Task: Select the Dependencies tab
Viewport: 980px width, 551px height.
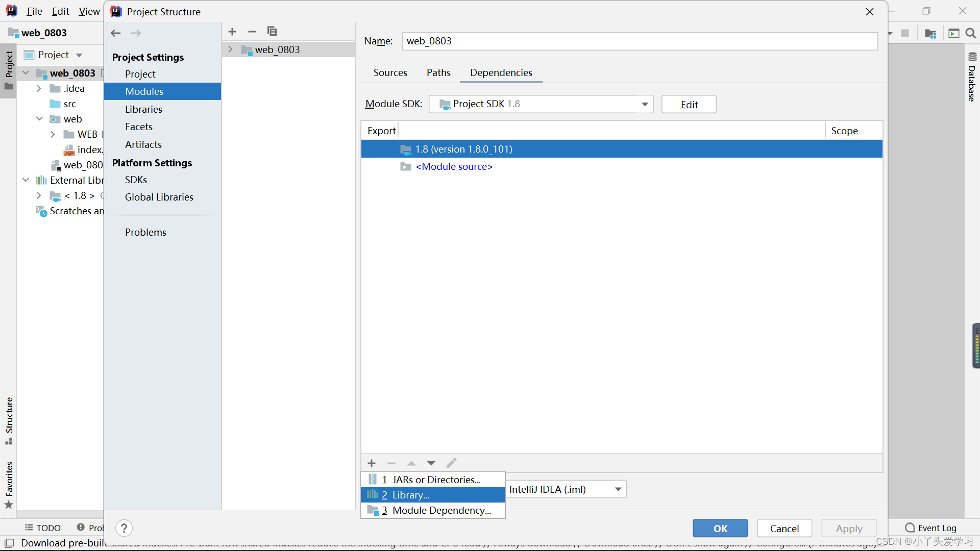Action: click(x=501, y=72)
